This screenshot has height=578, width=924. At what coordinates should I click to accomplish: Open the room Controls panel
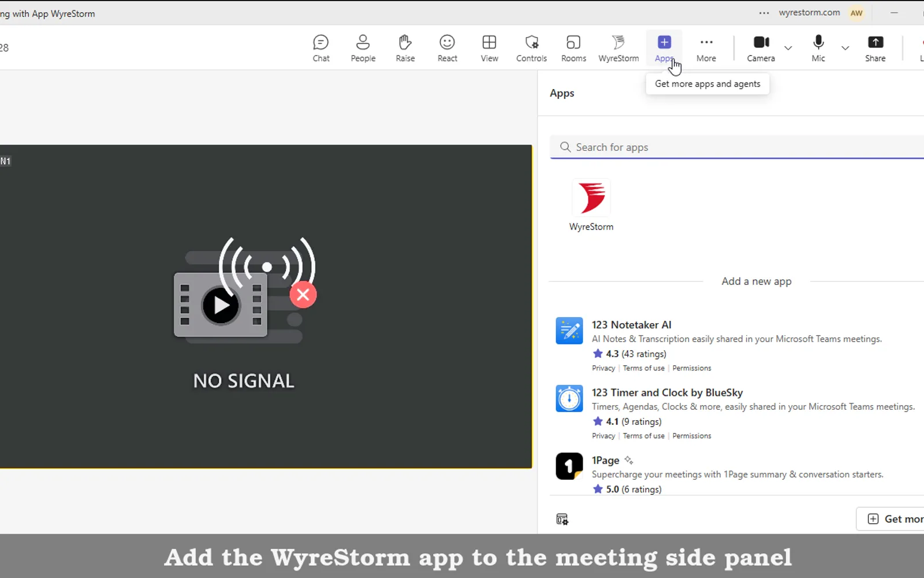[x=531, y=49]
